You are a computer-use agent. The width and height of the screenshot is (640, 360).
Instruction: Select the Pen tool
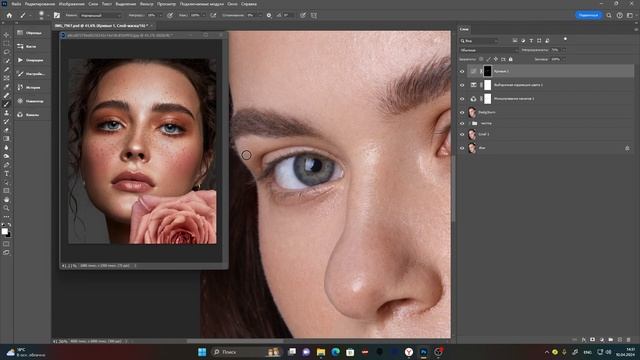click(6, 165)
